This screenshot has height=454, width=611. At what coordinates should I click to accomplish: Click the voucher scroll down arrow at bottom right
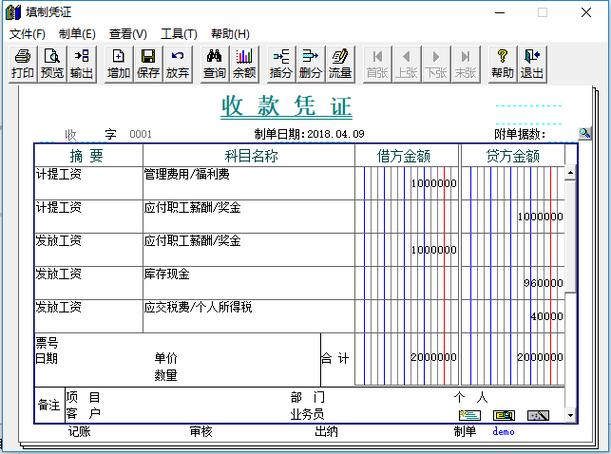[570, 415]
